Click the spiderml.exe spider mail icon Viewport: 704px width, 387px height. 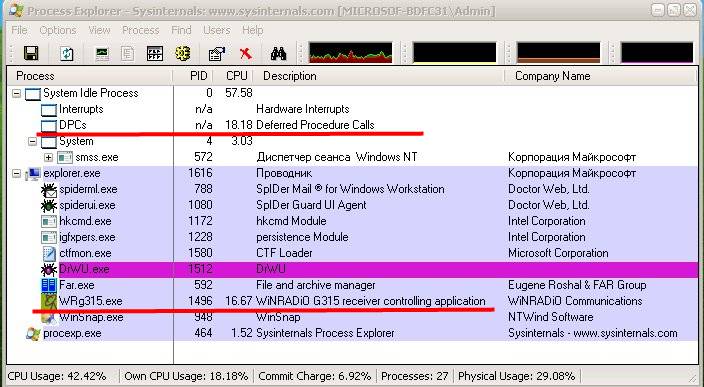(48, 189)
